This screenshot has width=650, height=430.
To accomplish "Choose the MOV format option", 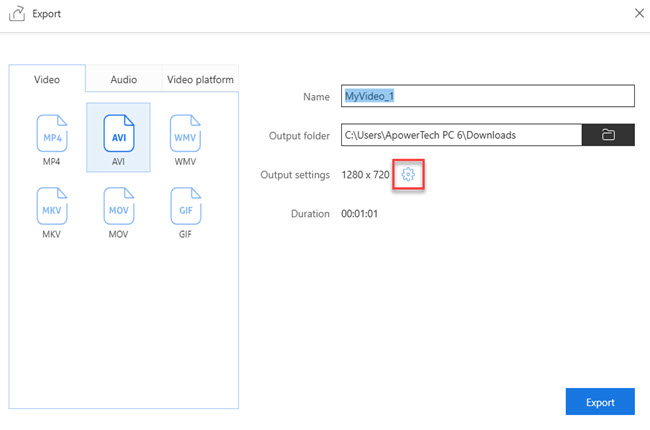I will 118,208.
